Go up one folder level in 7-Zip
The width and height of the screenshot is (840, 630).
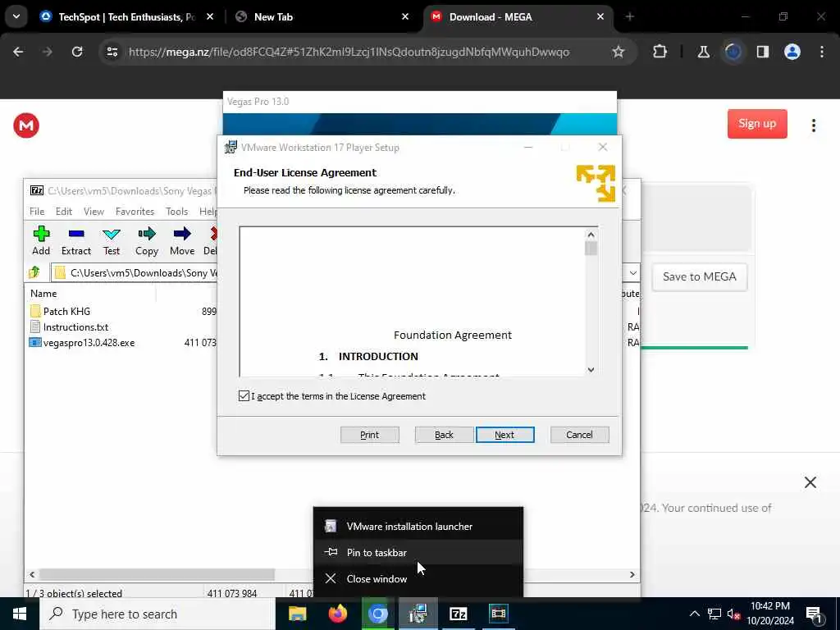[x=34, y=272]
